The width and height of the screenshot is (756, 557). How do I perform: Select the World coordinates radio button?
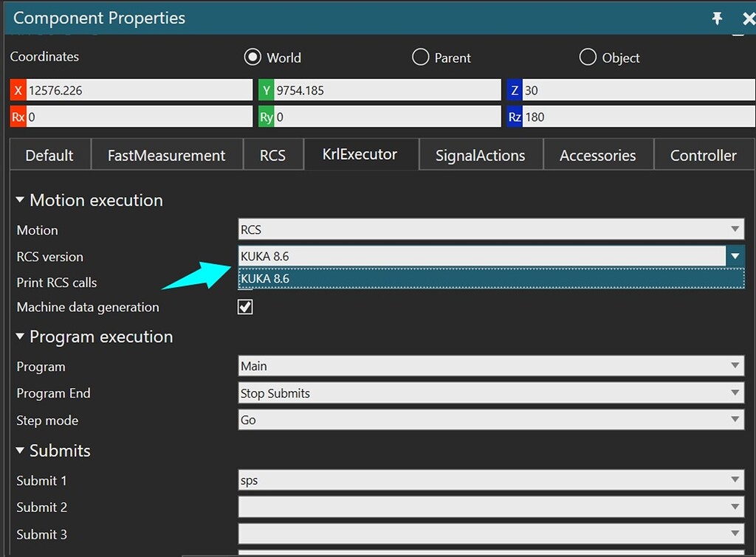pyautogui.click(x=252, y=57)
